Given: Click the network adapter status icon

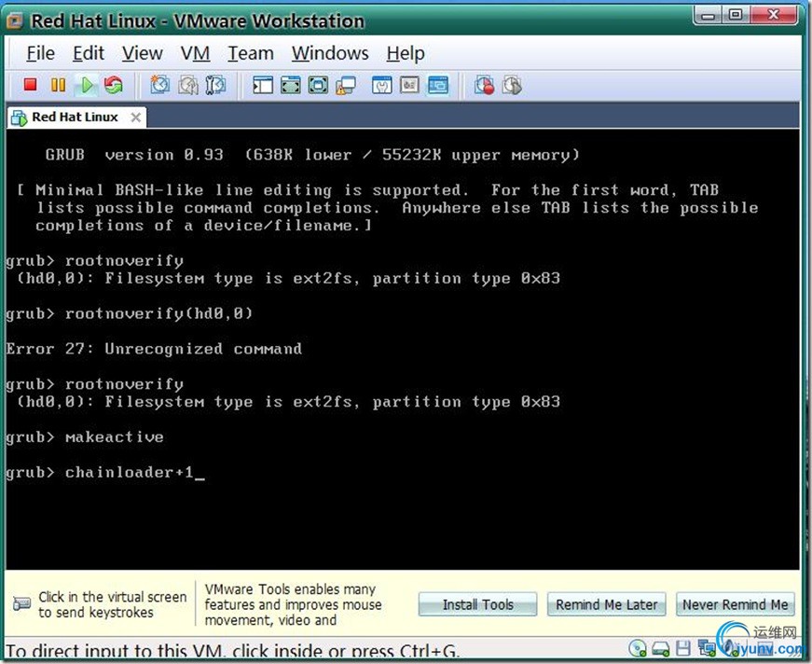Looking at the screenshot, I should point(707,647).
